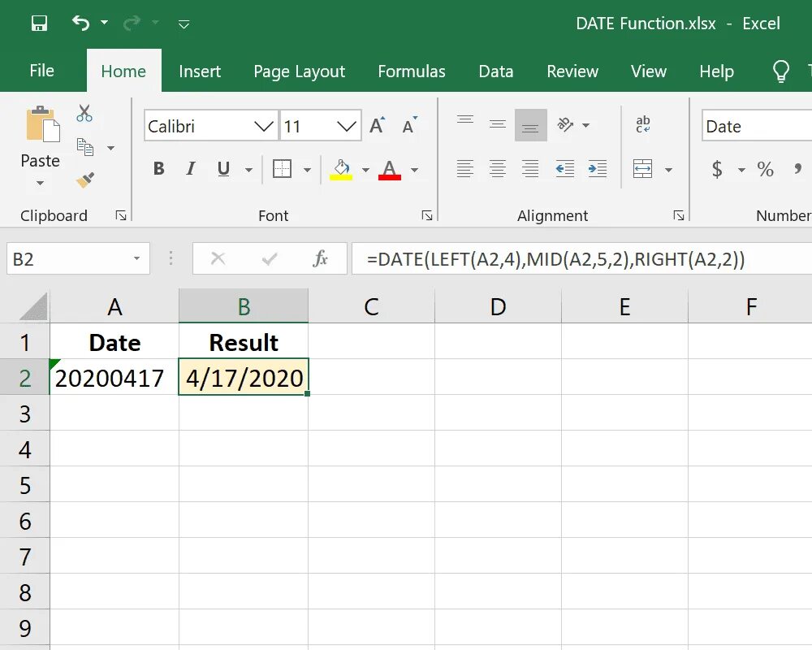Click the Orientation text rotation icon
The image size is (812, 650).
click(565, 125)
